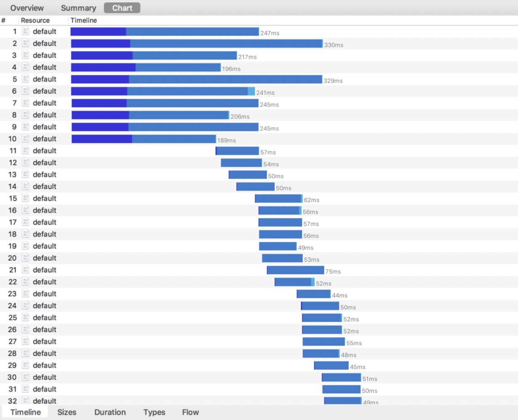518x420 pixels.
Task: Select the resource icon in row 18
Action: [x=26, y=234]
